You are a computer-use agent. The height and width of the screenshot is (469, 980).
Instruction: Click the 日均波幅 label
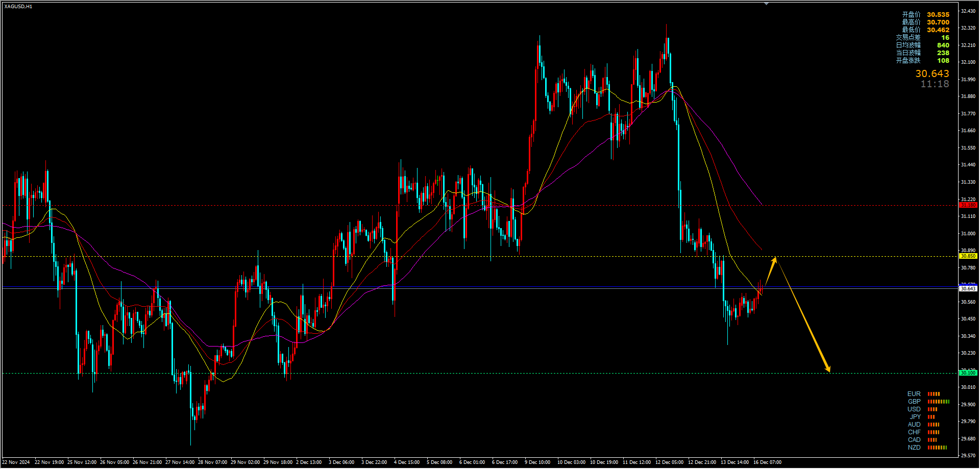click(908, 45)
